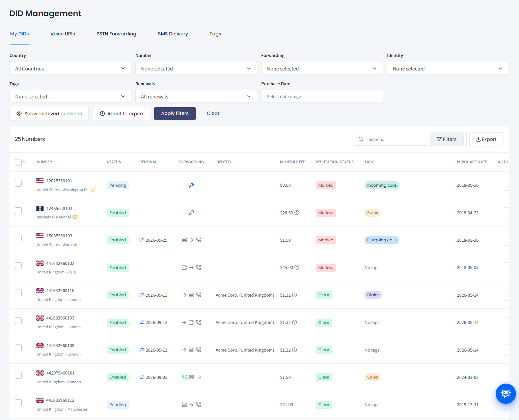Click wrench forwarding icon for 12465550102
519x420 pixels.
click(x=191, y=213)
